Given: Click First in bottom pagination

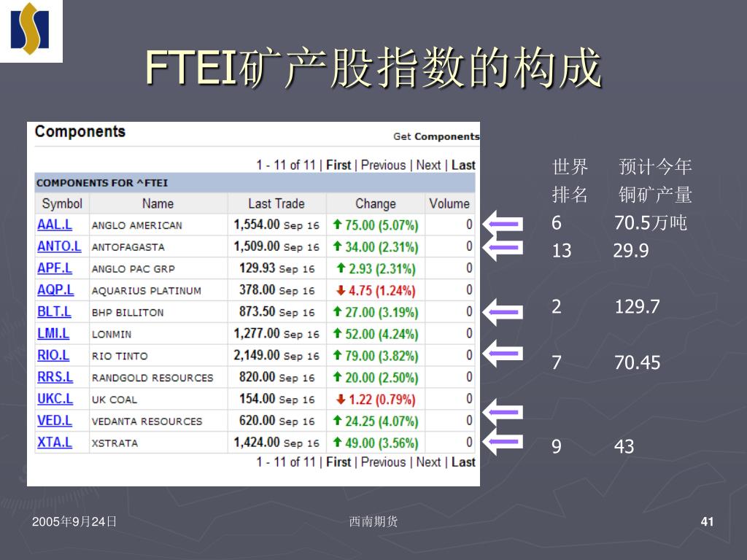Looking at the screenshot, I should [x=338, y=462].
